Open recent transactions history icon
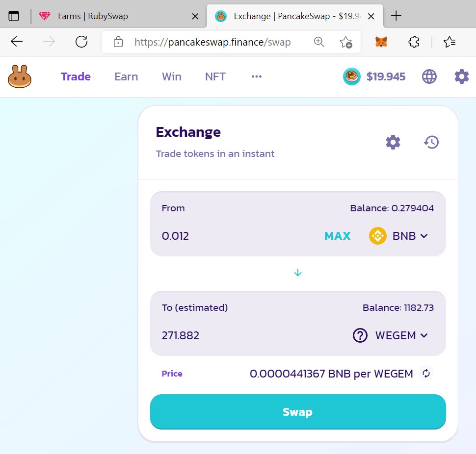476x454 pixels. pyautogui.click(x=431, y=142)
